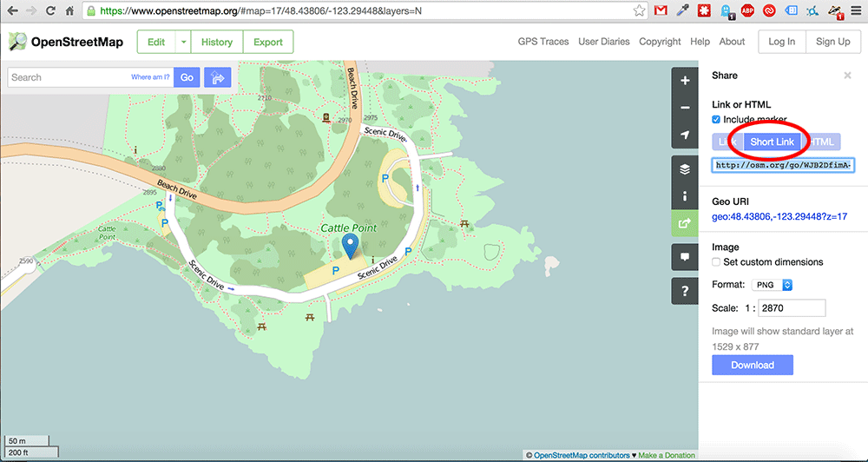
Task: Open the geo URI link
Action: (779, 217)
